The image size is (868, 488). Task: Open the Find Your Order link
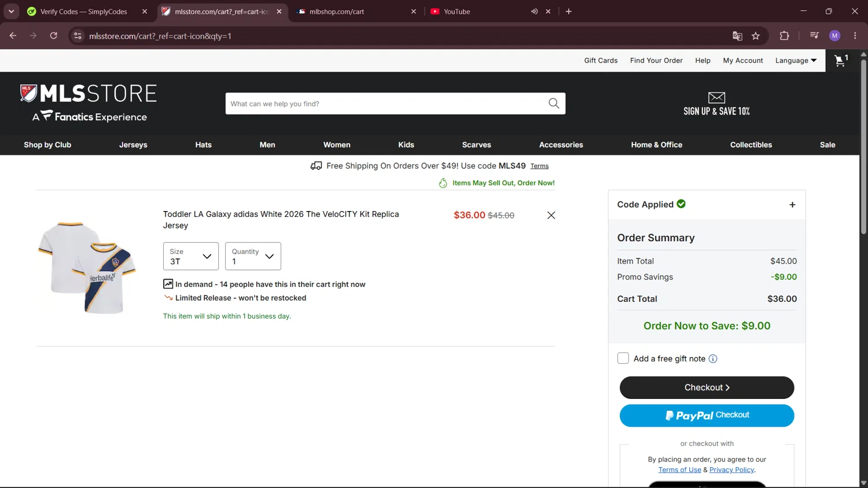656,61
